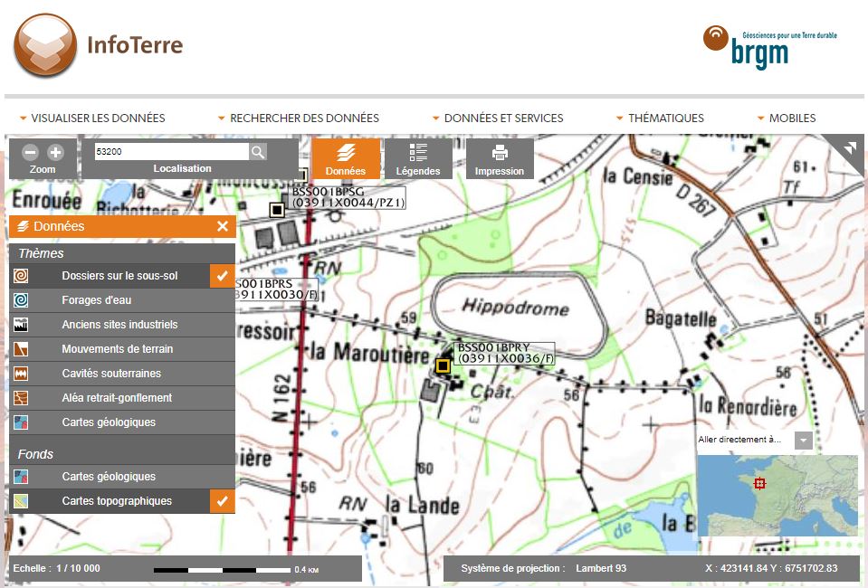868x588 pixels.
Task: Click the Echelle 1 / 10 000 scale text
Action: (x=56, y=568)
